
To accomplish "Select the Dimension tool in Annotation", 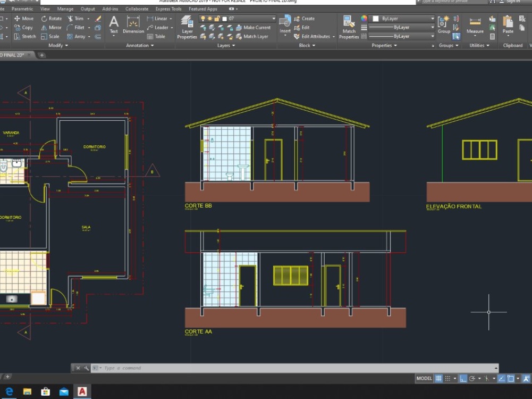I will 133,24.
